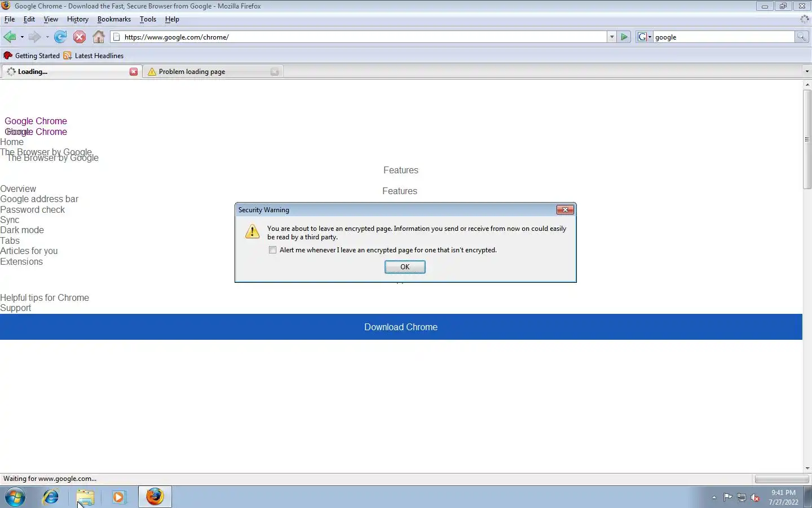Launch Internet Explorer from taskbar

pos(51,497)
